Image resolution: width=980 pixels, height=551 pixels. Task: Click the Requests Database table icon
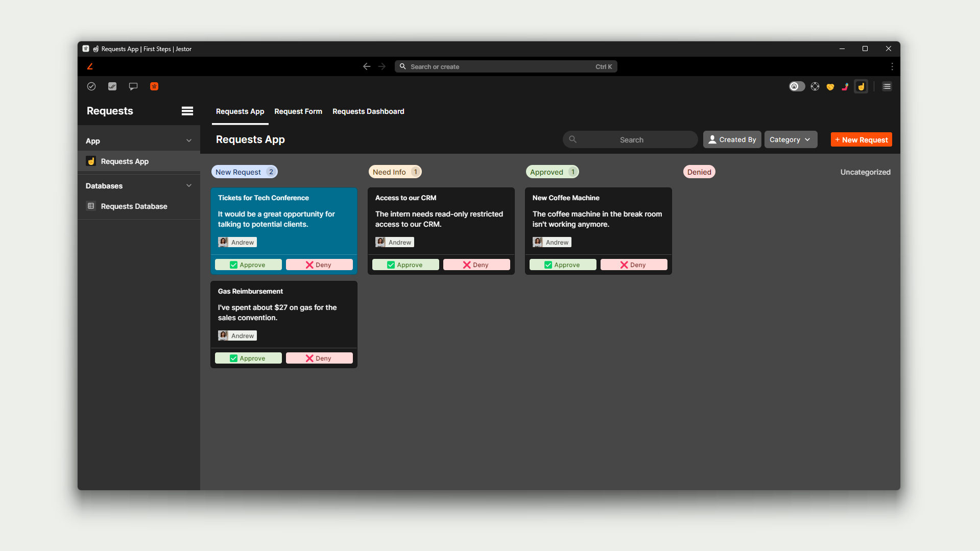(91, 206)
